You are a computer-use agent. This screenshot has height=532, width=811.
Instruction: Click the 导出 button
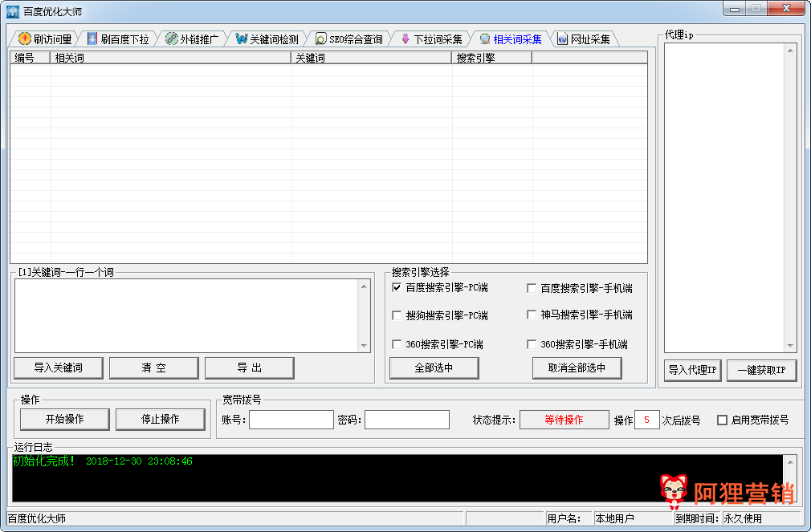pos(249,368)
